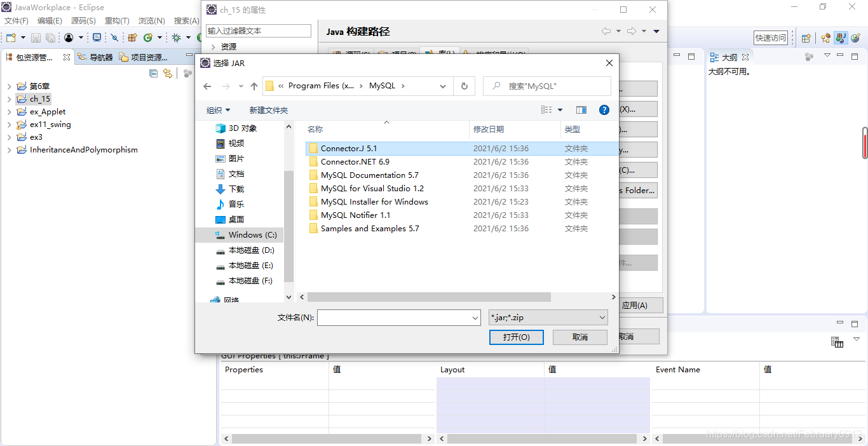This screenshot has width=868, height=446.
Task: Click the 搜索"MySQL" search box
Action: (546, 86)
